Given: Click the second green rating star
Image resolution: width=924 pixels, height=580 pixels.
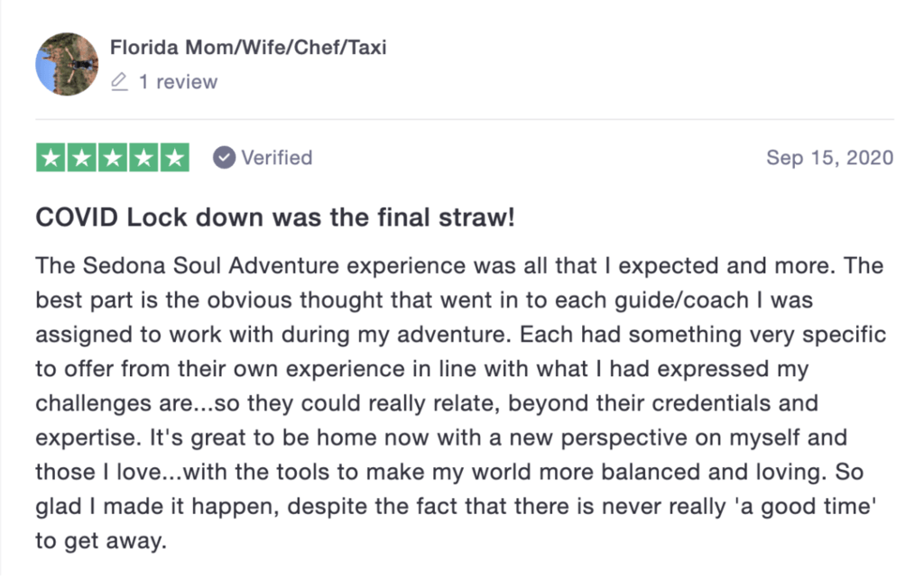Looking at the screenshot, I should click(82, 158).
